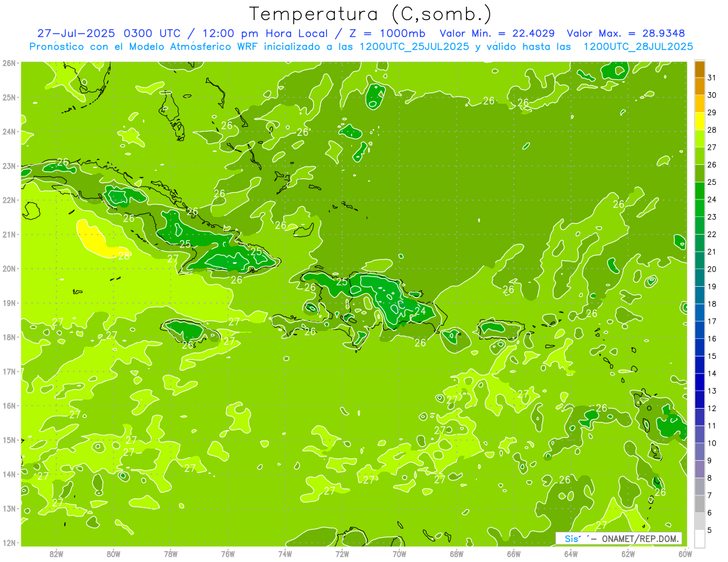Image resolution: width=728 pixels, height=562 pixels.
Task: Click the latitude label "15N"
Action: pyautogui.click(x=9, y=440)
